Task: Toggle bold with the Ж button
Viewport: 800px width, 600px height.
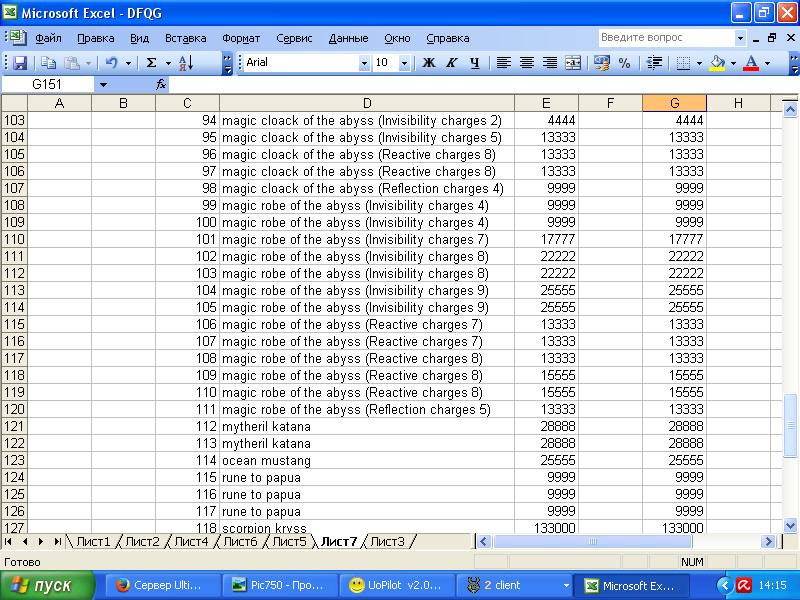Action: point(429,63)
